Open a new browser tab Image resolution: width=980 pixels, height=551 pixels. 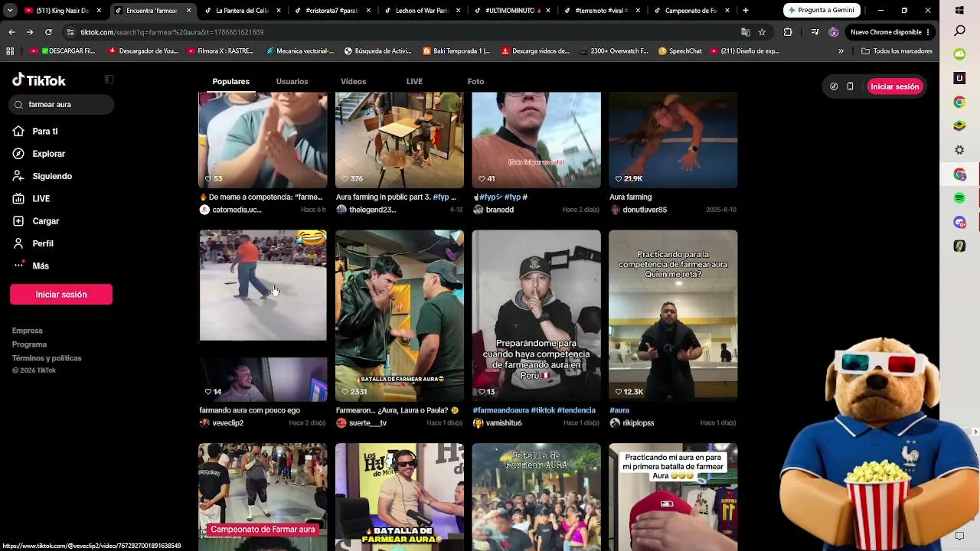click(746, 11)
